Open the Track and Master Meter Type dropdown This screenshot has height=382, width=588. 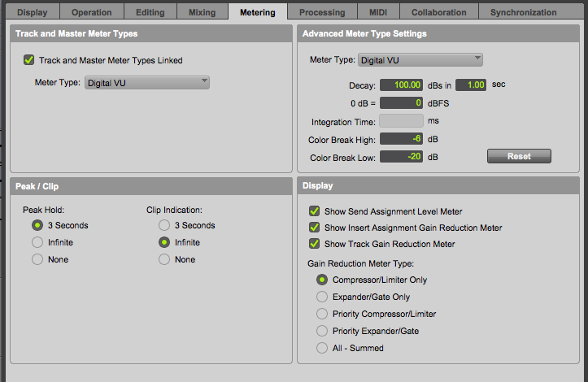[x=147, y=82]
